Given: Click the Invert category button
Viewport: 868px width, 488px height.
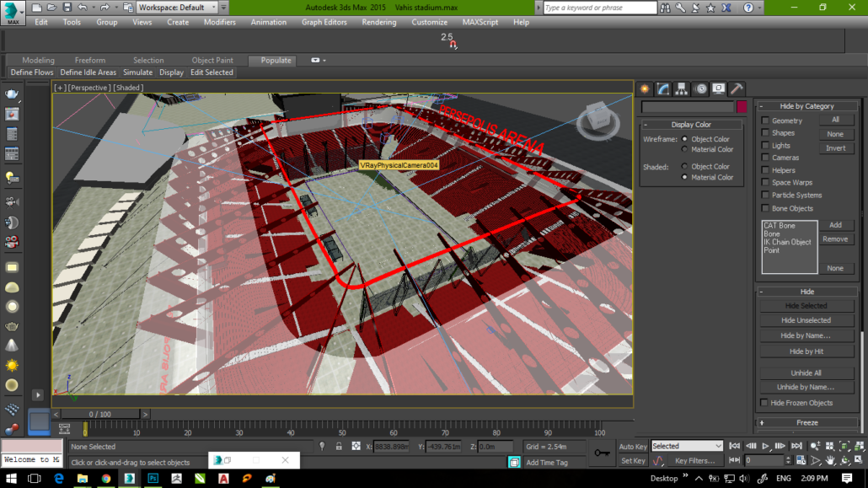Looking at the screenshot, I should click(835, 148).
